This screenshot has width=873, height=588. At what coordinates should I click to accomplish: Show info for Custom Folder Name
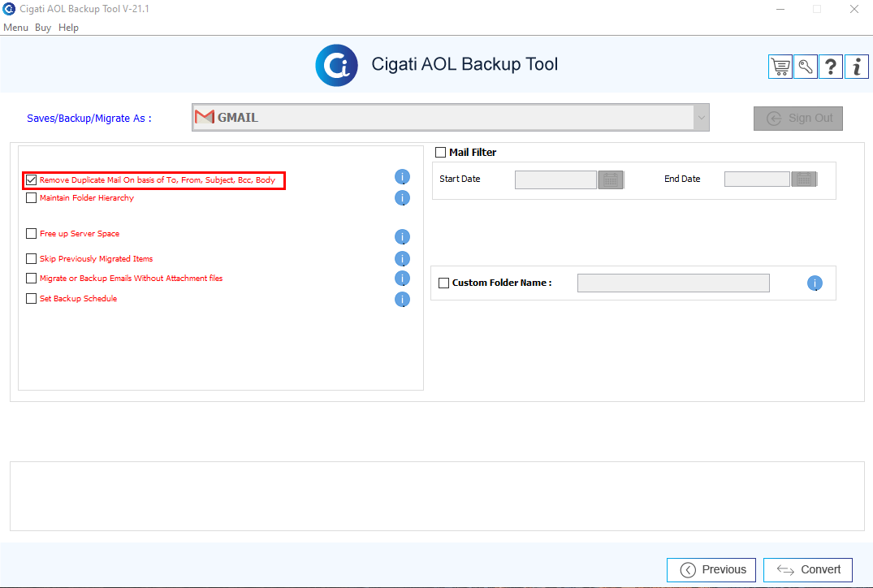tap(815, 283)
